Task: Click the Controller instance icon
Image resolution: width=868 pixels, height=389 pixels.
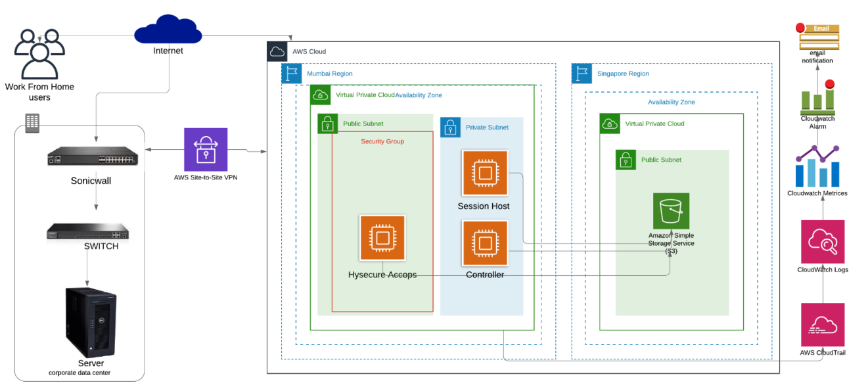Action: coord(485,243)
